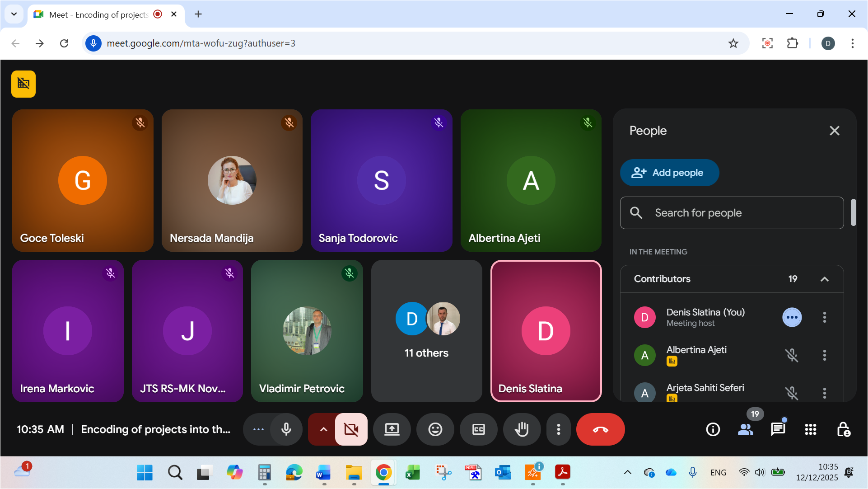This screenshot has height=489, width=868.
Task: Turn on the camera
Action: click(x=351, y=429)
